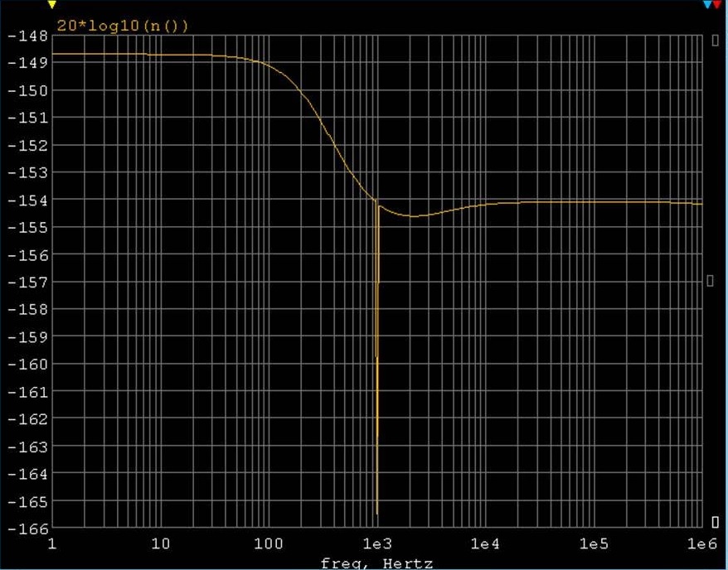
Task: Click the '1e4' x-axis tick label
Action: point(485,543)
